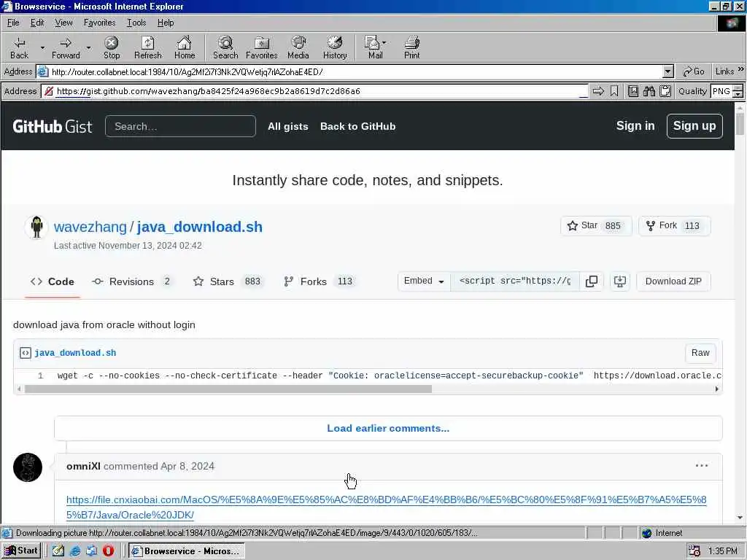Go to the Home page icon
The image size is (747, 560).
click(185, 47)
